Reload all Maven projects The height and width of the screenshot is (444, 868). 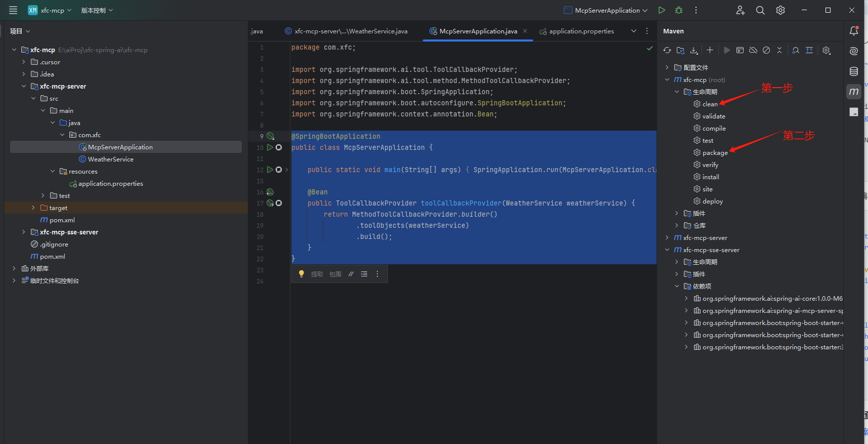[x=667, y=50]
